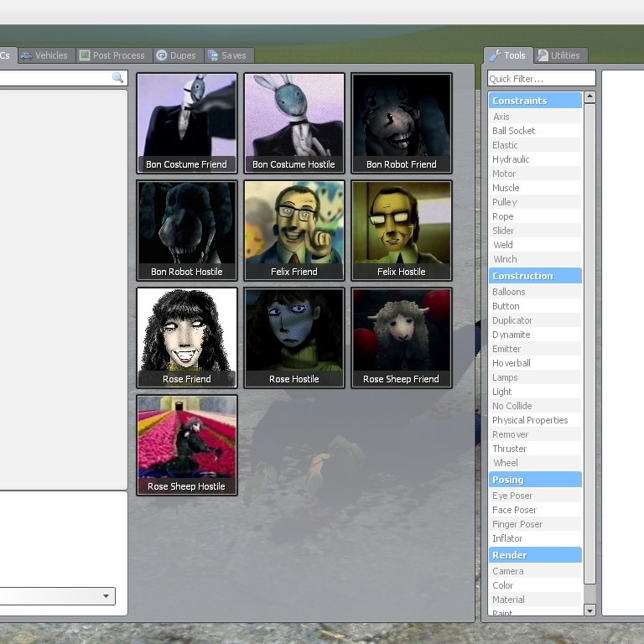The height and width of the screenshot is (644, 644).
Task: Spawn Rose Sheep Hostile NPC
Action: pyautogui.click(x=187, y=445)
